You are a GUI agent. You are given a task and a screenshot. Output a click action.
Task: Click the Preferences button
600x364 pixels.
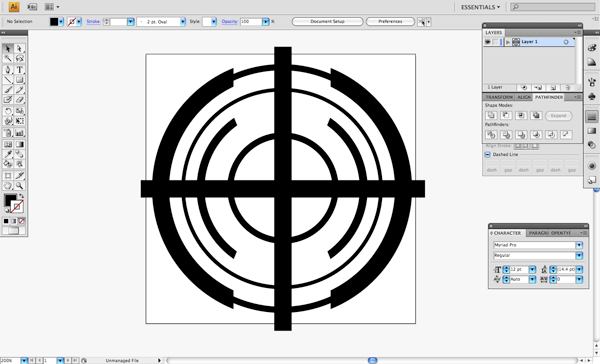[x=390, y=22]
